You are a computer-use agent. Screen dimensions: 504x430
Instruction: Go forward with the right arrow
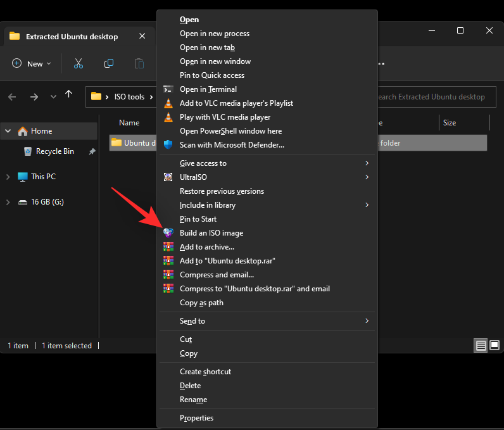(34, 97)
